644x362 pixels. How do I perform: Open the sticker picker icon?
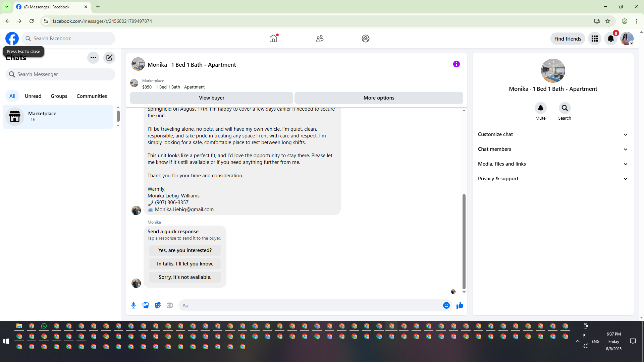(158, 305)
